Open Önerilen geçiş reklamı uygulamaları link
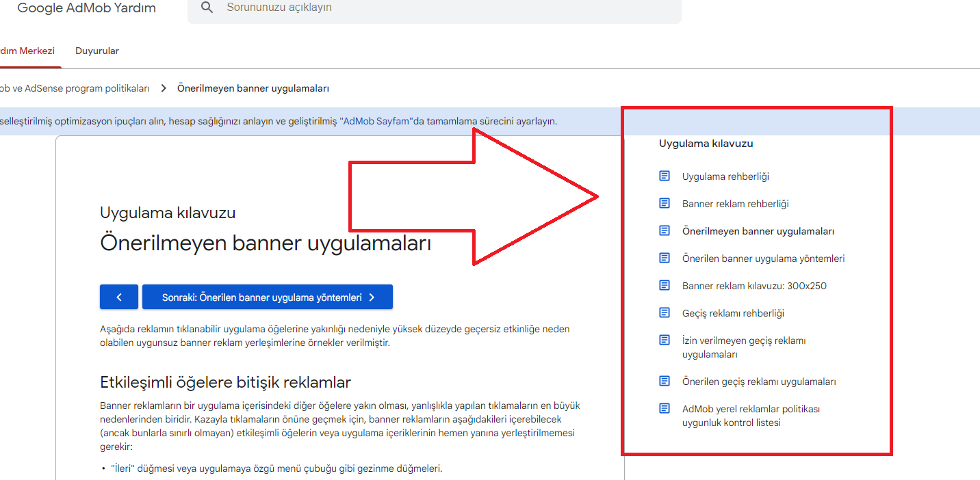 point(759,382)
